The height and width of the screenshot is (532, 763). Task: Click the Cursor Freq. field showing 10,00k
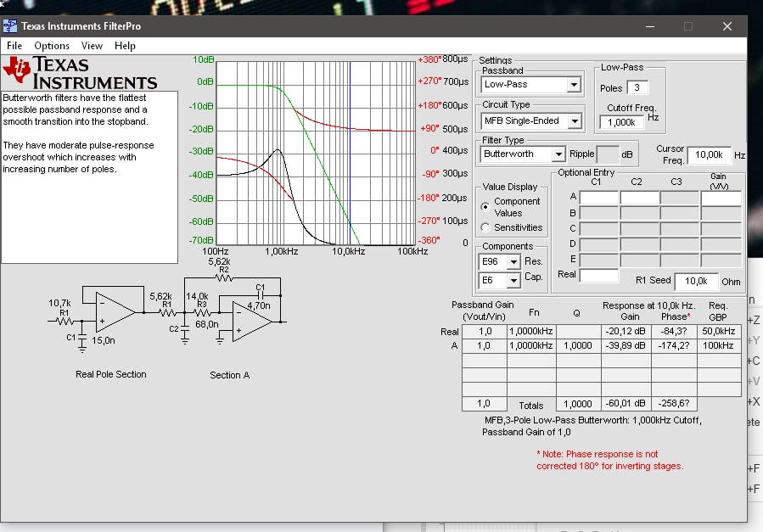[x=709, y=154]
